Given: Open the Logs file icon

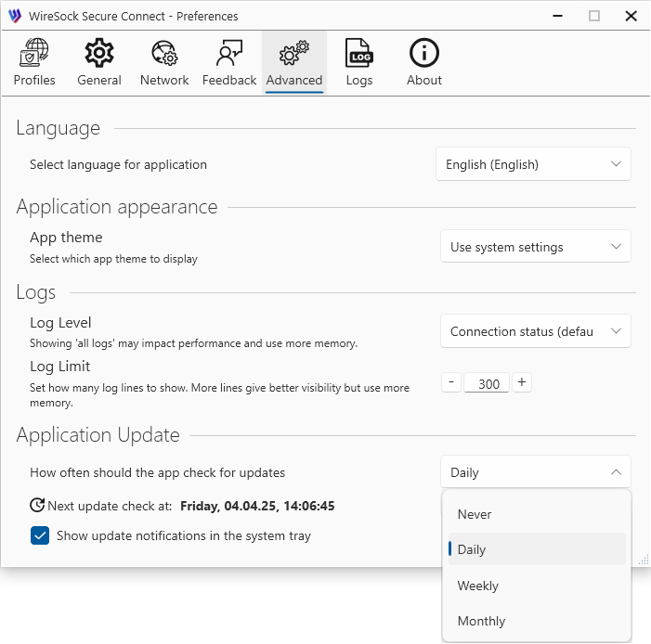Looking at the screenshot, I should click(359, 53).
